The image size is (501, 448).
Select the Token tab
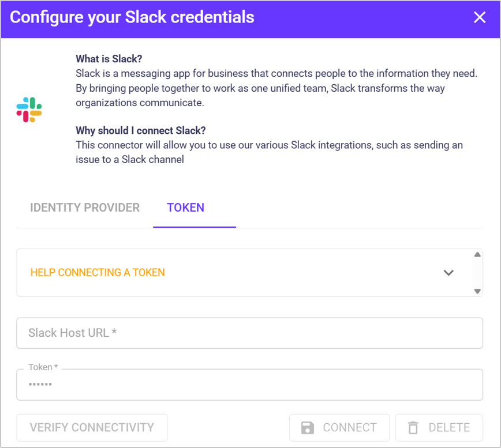185,208
